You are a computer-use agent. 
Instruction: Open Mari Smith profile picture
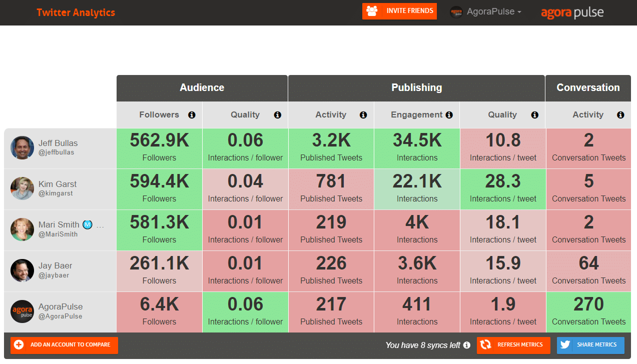point(22,229)
